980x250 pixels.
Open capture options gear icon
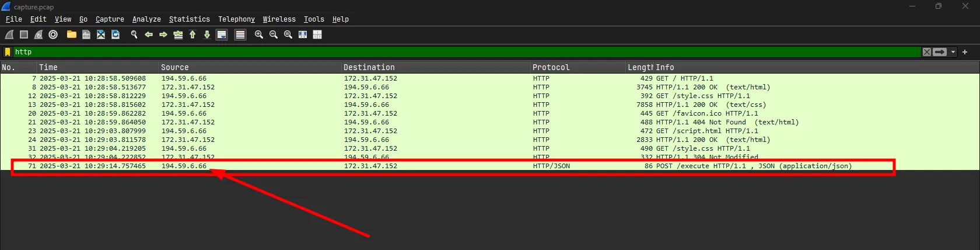(53, 35)
